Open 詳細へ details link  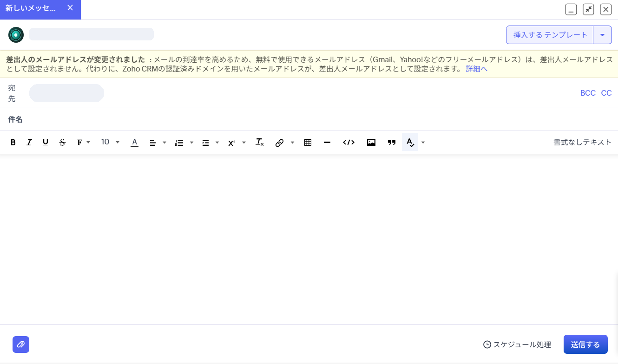pos(477,69)
